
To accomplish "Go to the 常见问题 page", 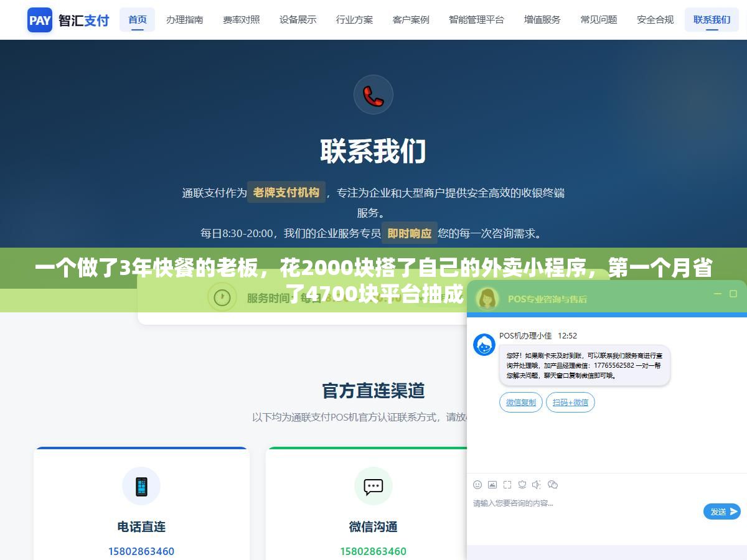I will 599,20.
